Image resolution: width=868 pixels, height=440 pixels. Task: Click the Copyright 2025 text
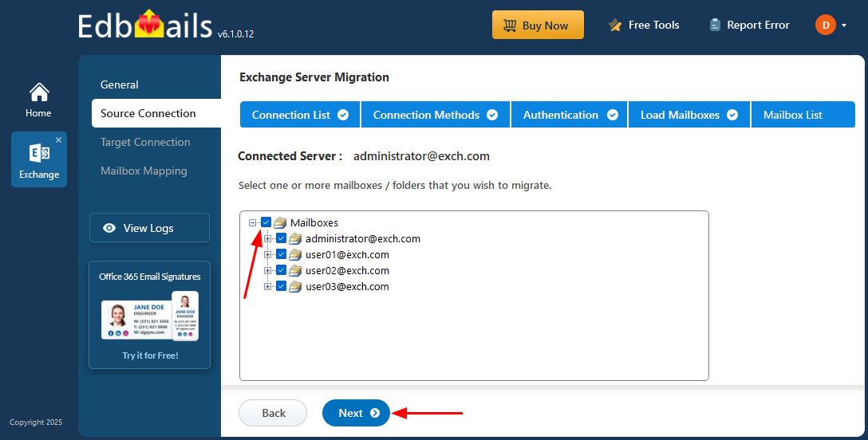(x=36, y=422)
